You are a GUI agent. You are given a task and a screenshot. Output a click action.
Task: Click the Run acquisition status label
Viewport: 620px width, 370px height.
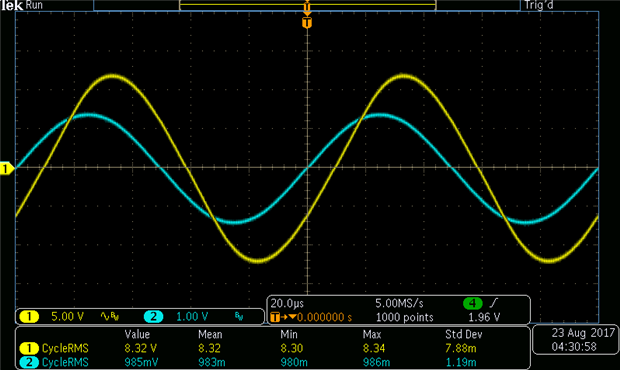pyautogui.click(x=34, y=5)
